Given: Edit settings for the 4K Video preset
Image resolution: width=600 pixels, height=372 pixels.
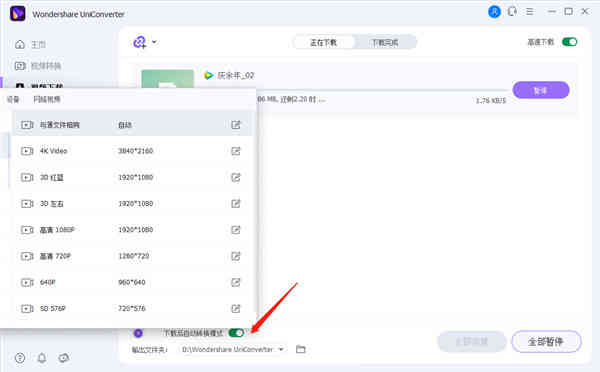Looking at the screenshot, I should [236, 151].
